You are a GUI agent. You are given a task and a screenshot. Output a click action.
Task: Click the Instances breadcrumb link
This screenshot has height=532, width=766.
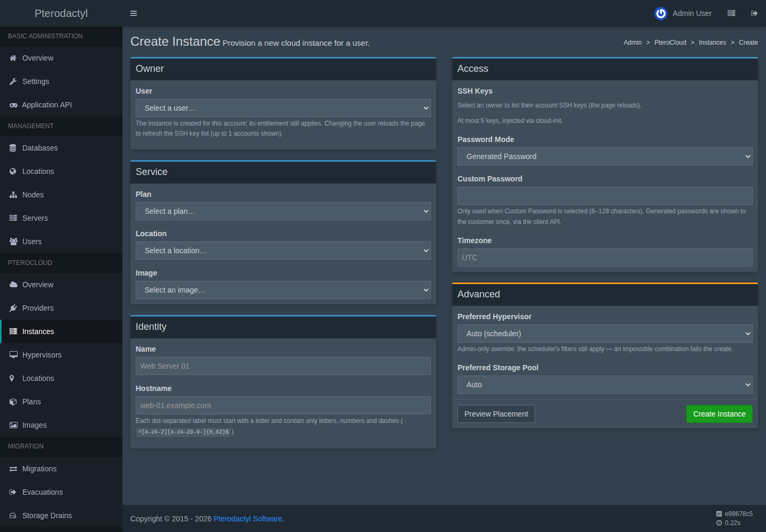[712, 43]
